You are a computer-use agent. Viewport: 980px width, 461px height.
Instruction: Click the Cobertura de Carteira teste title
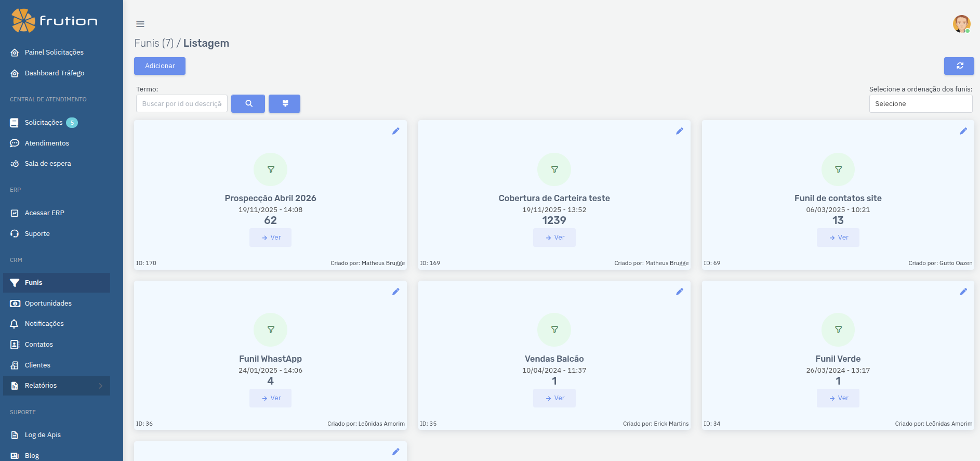[x=554, y=198]
